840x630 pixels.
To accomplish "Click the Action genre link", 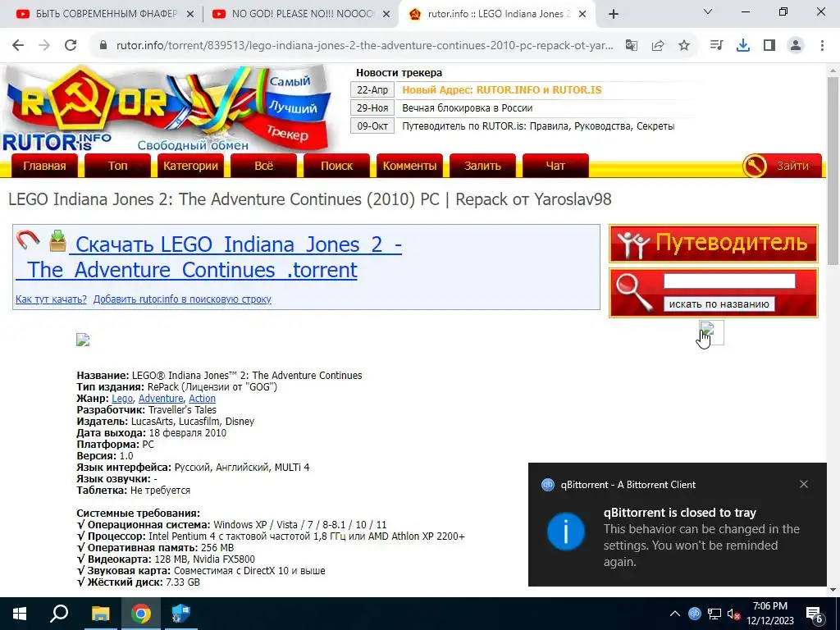I will click(x=202, y=399).
